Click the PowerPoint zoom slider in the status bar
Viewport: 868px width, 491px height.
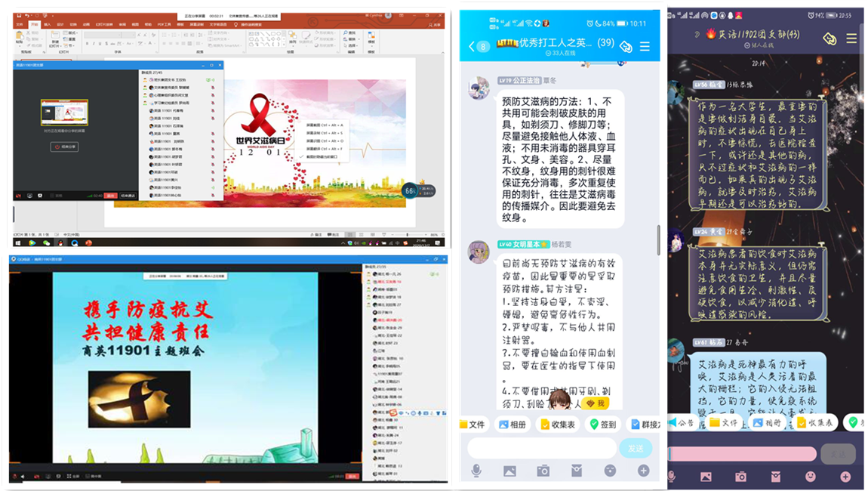pos(408,234)
